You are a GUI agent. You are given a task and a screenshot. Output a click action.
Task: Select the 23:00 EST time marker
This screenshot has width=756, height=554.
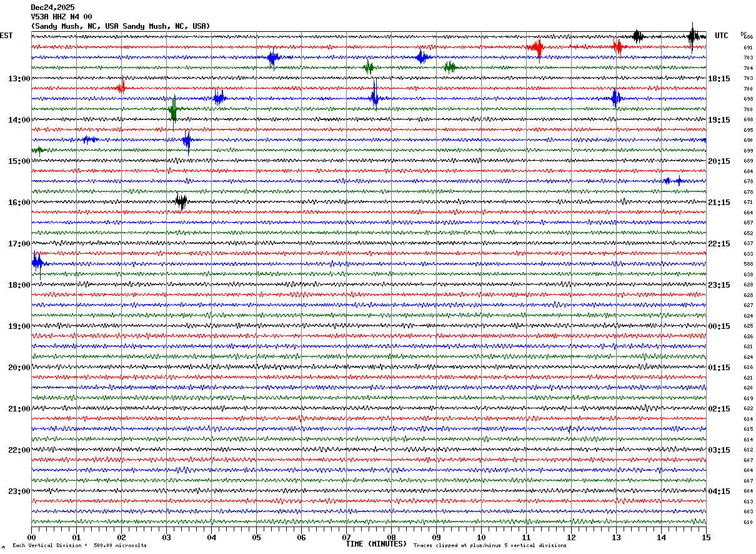click(x=19, y=491)
